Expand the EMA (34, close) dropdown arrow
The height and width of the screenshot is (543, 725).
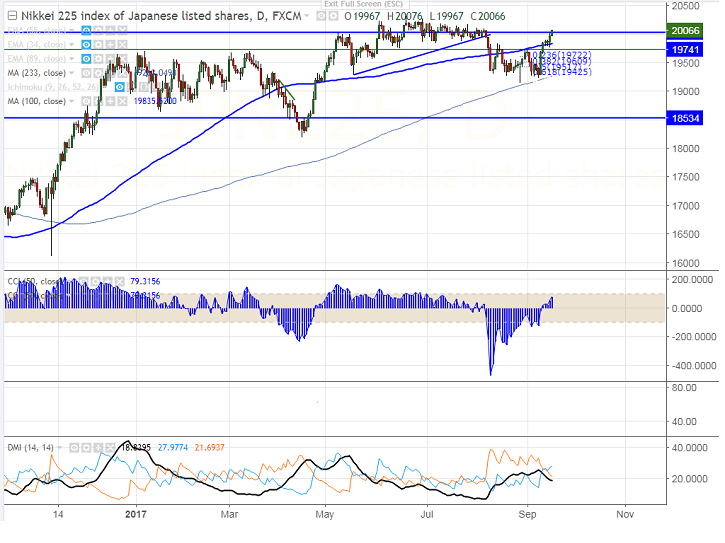71,44
